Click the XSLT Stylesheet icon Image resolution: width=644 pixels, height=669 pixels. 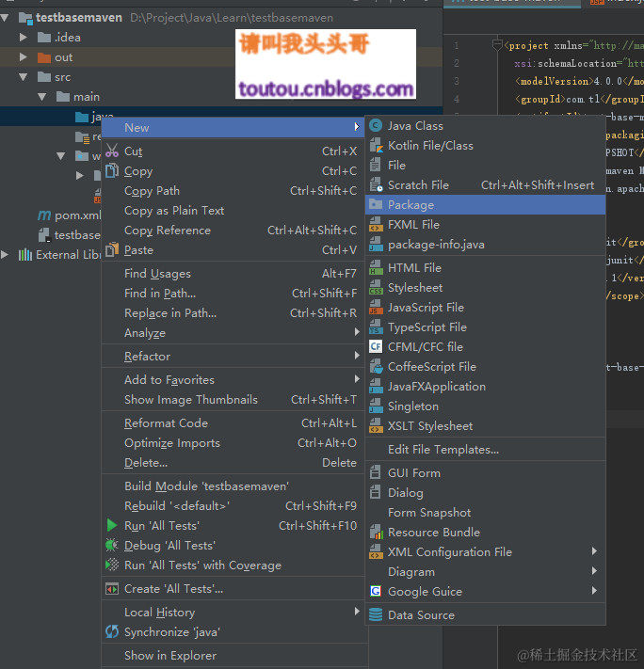point(376,426)
